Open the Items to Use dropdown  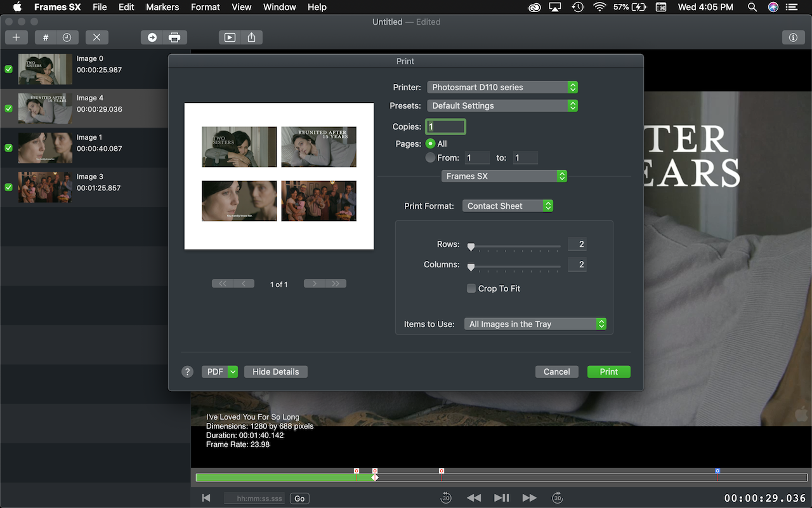tap(535, 324)
